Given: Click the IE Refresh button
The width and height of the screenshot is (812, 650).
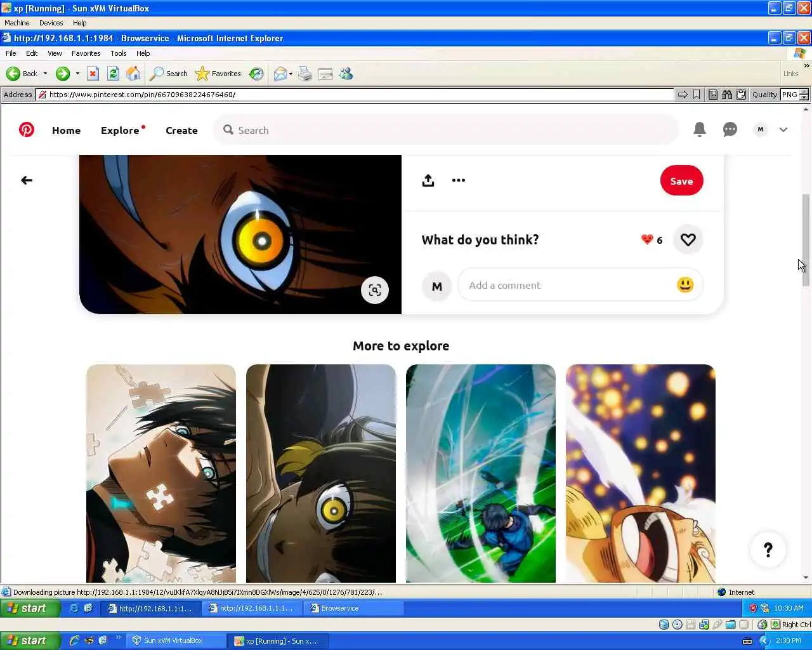Looking at the screenshot, I should (113, 74).
